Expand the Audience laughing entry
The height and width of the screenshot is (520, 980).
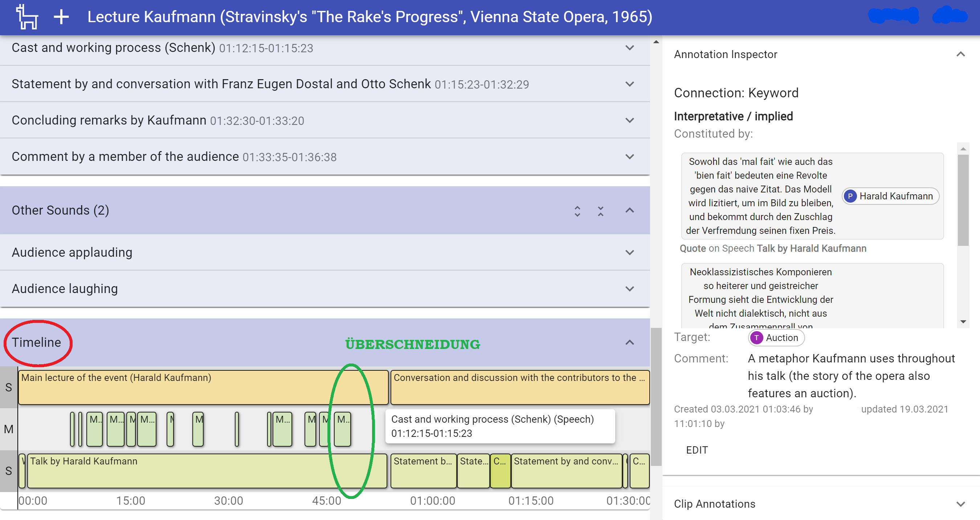coord(630,289)
